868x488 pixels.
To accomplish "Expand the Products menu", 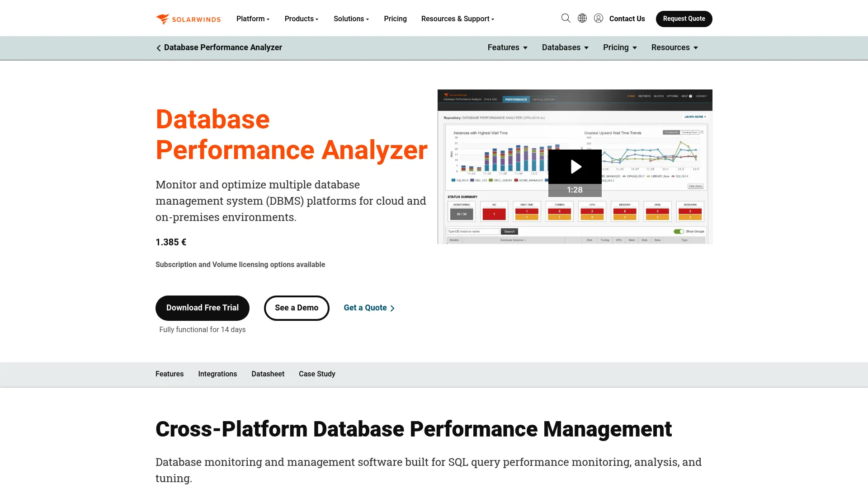I will coord(302,19).
